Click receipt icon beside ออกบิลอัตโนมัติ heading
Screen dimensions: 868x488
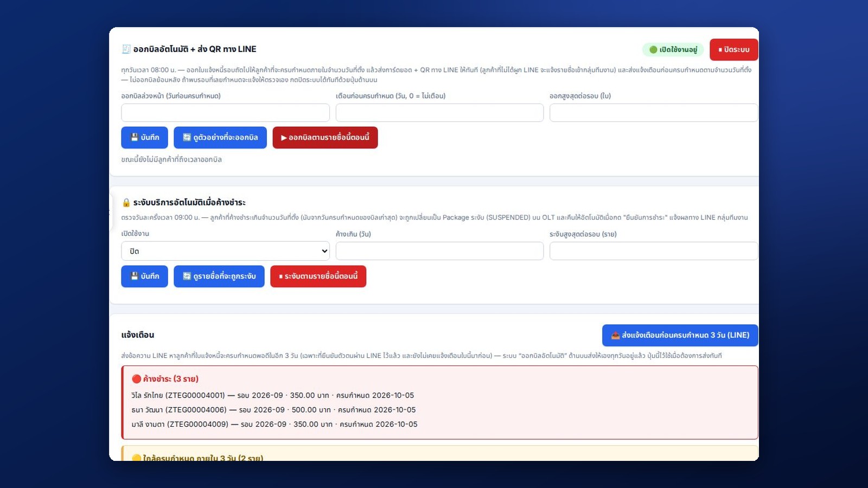(x=126, y=49)
